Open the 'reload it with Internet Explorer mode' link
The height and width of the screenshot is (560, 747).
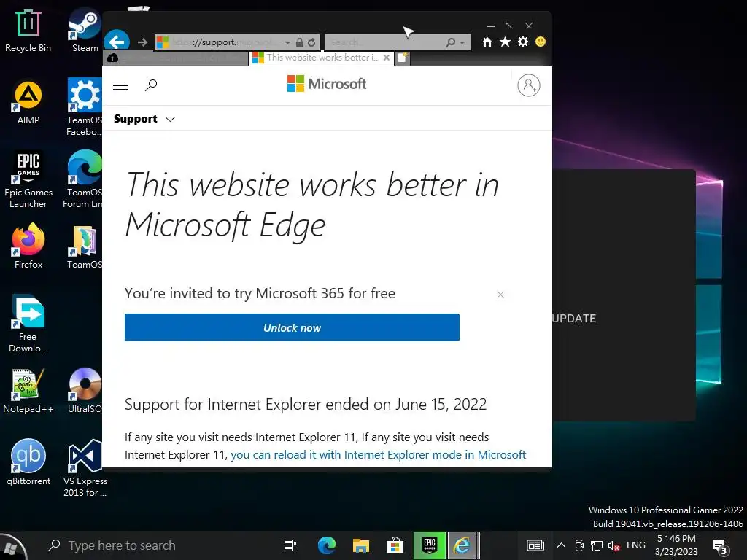coord(379,455)
